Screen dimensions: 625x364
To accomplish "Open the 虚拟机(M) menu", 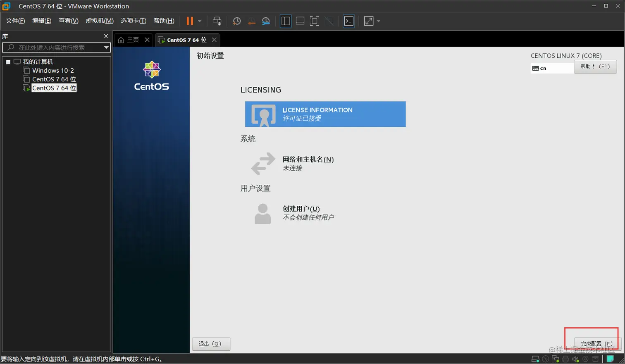I will pyautogui.click(x=100, y=21).
